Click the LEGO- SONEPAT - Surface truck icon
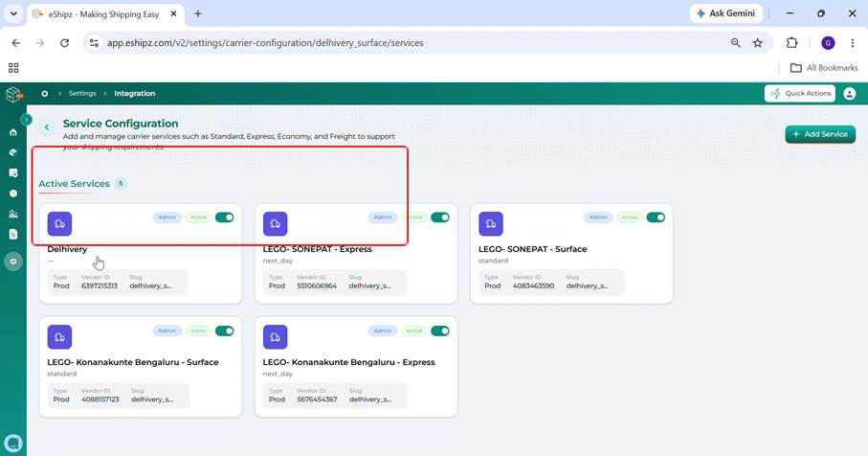 pyautogui.click(x=491, y=224)
